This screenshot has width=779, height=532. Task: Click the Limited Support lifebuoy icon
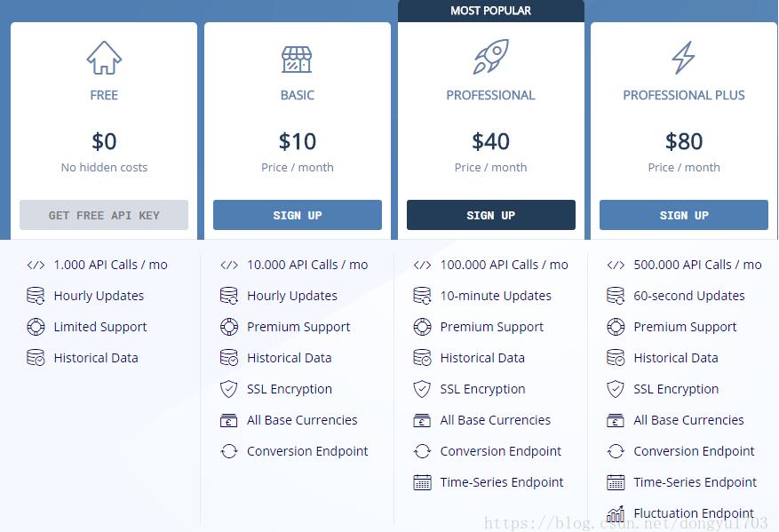(36, 327)
